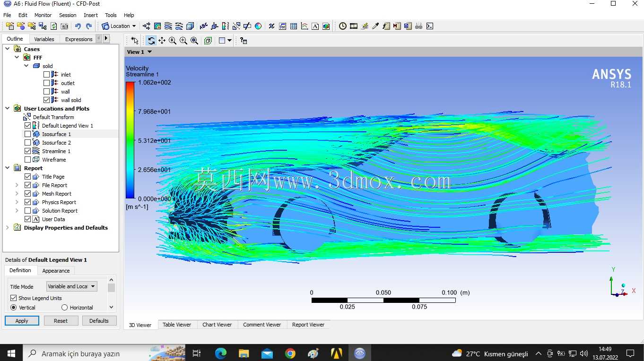Insert a Particle Track from toolbar
This screenshot has width=644, height=361.
179,26
